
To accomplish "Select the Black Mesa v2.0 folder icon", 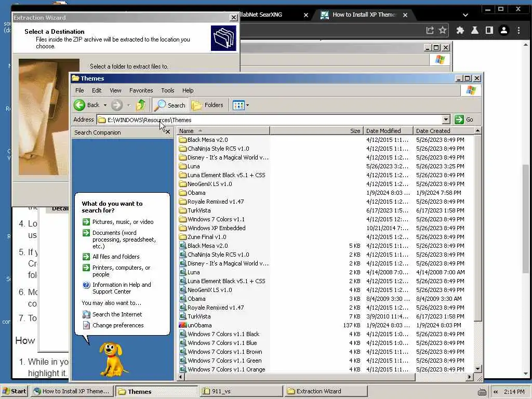I will coord(183,140).
